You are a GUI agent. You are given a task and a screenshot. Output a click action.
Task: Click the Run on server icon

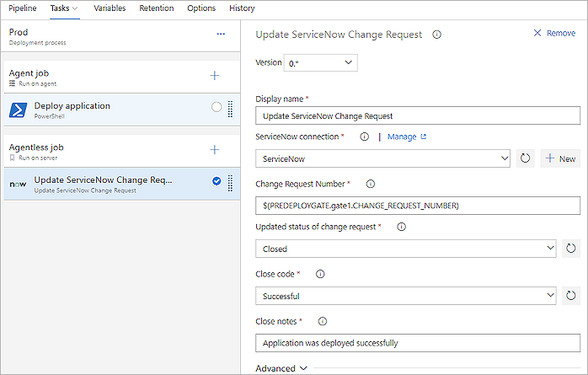pyautogui.click(x=13, y=158)
